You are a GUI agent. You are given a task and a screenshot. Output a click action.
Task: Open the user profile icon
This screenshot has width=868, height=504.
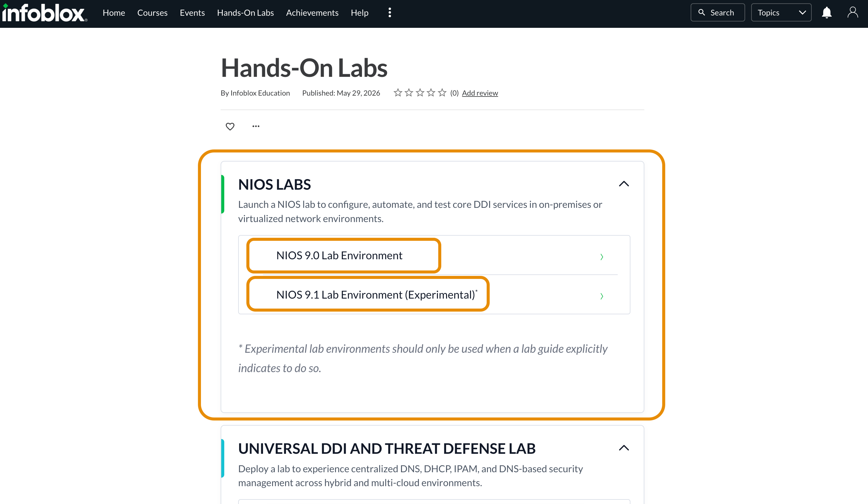coord(853,13)
